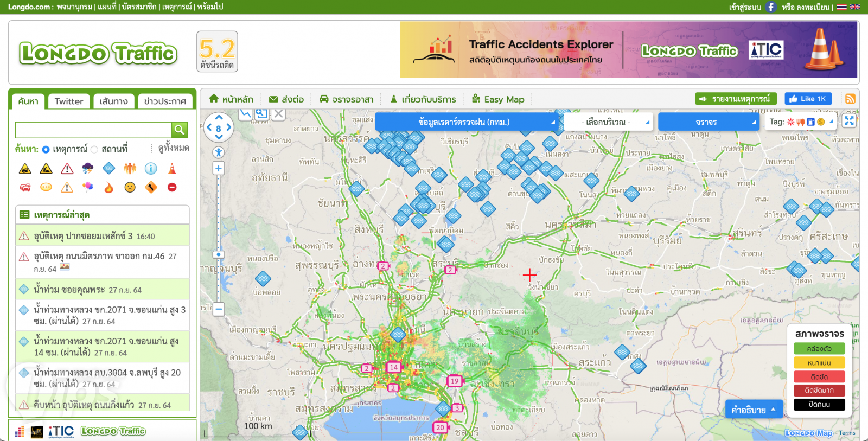The height and width of the screenshot is (441, 868).
Task: Click the รายงานเหตุการณ์ report button
Action: [736, 99]
